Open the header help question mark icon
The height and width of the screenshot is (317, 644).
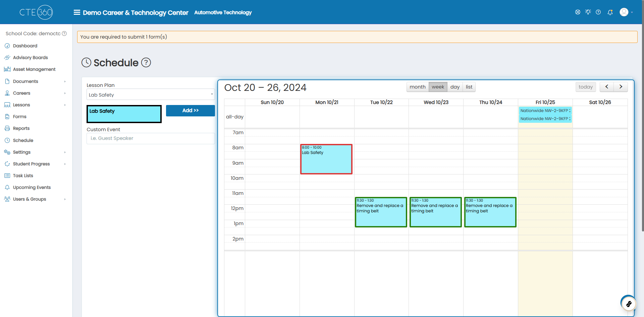pos(598,12)
